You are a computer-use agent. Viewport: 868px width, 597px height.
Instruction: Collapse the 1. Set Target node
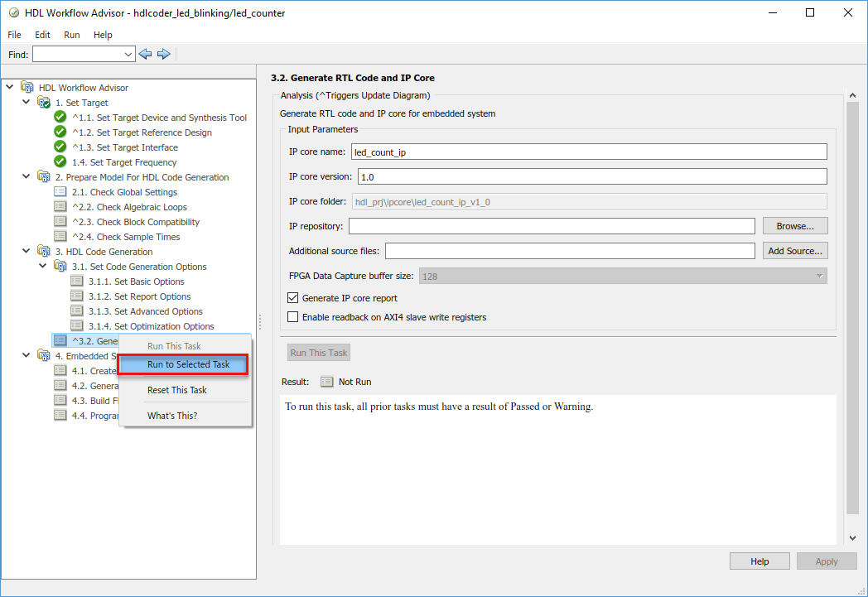pos(26,102)
